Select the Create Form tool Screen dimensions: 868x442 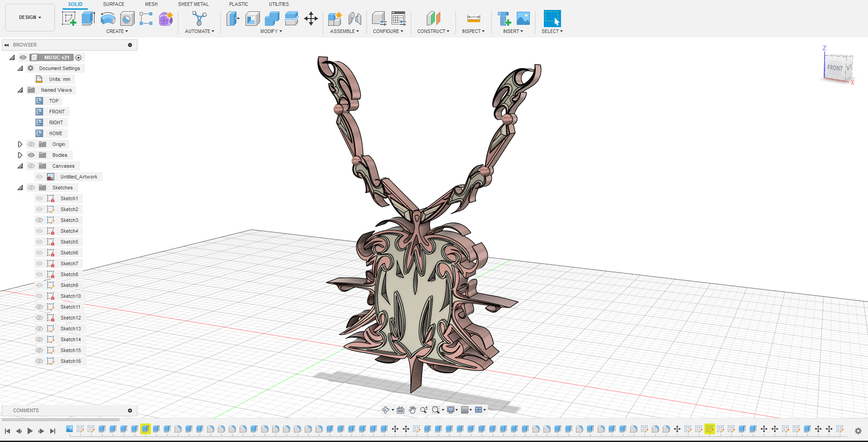pyautogui.click(x=166, y=19)
